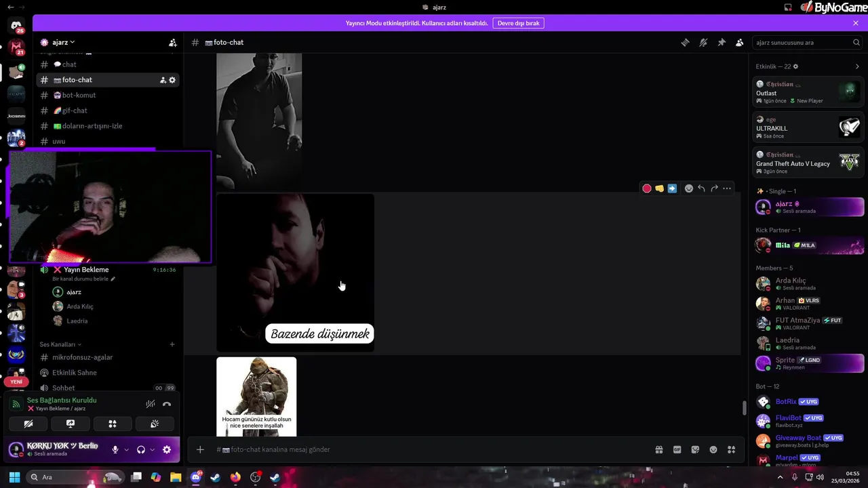Open the Windows Start menu
Screen dimensions: 868x488
[x=14, y=477]
